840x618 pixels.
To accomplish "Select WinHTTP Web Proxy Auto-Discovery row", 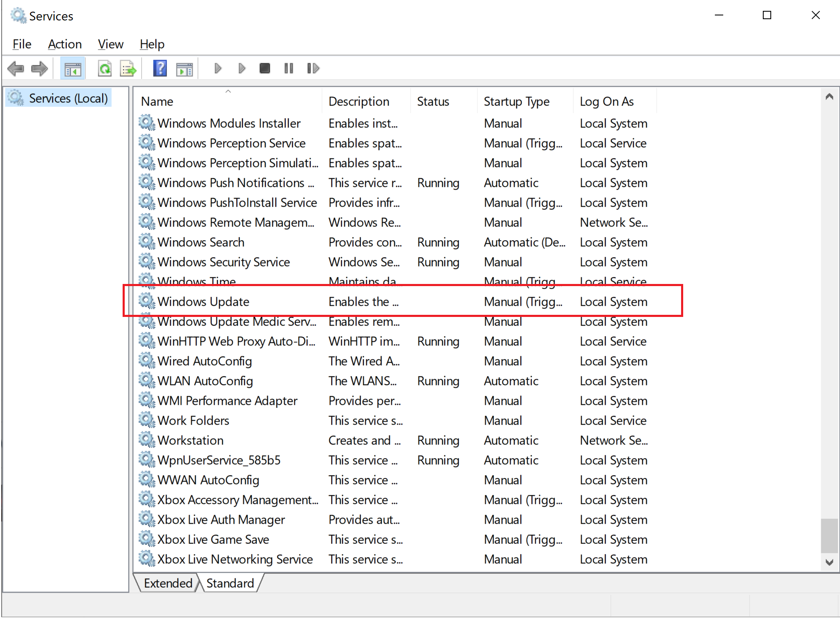I will tap(397, 341).
